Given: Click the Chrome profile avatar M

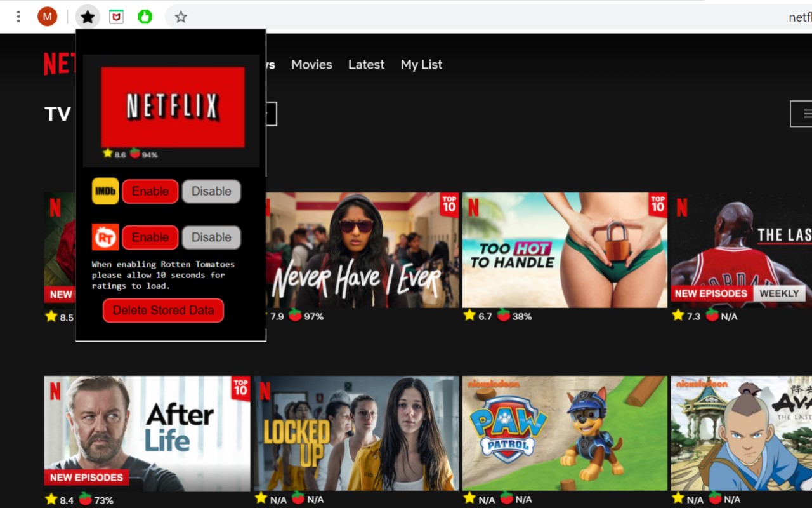Looking at the screenshot, I should coord(48,17).
